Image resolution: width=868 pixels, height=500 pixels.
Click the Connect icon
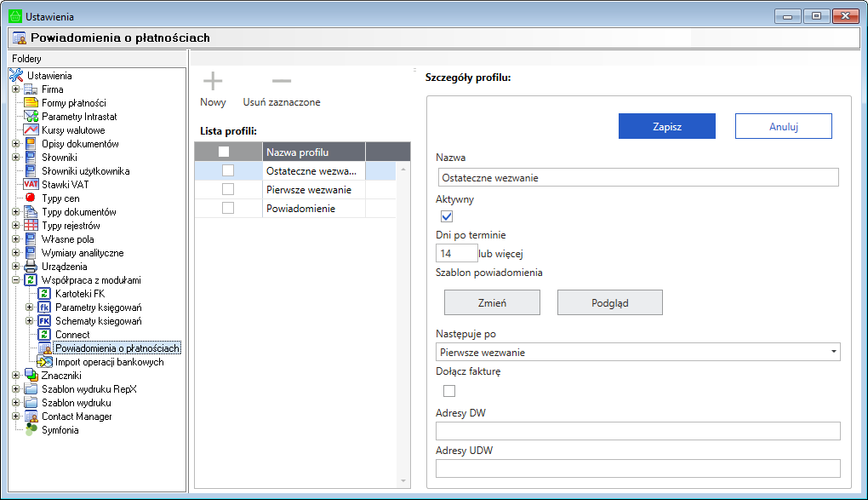[44, 334]
